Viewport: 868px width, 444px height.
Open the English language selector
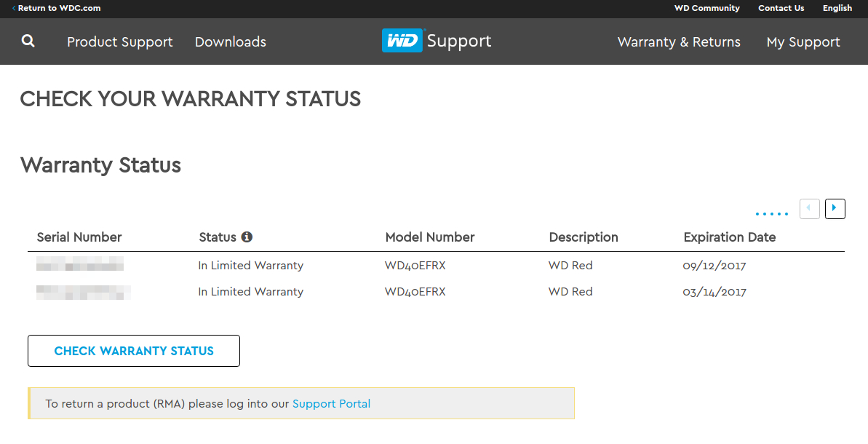[837, 8]
